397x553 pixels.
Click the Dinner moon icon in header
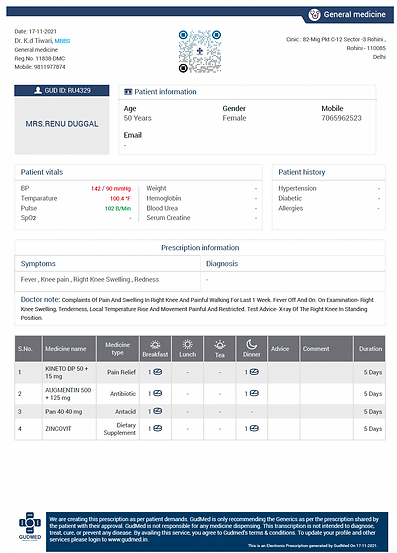tap(251, 344)
